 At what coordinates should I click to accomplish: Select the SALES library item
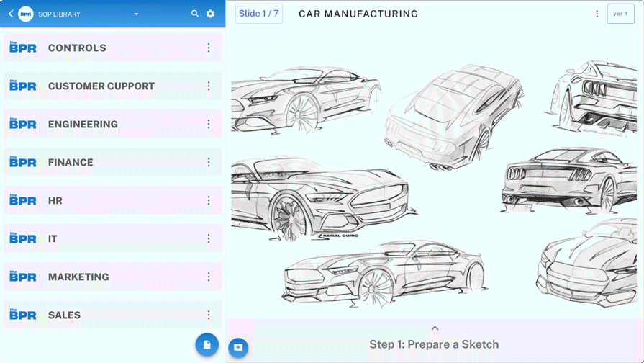click(113, 315)
